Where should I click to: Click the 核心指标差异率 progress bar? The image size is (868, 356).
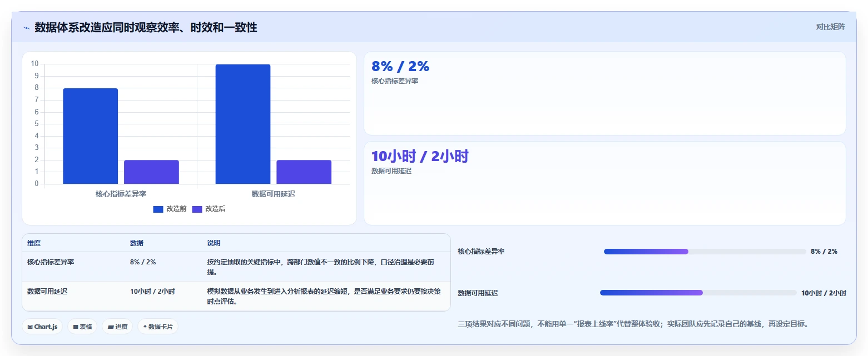(x=705, y=252)
